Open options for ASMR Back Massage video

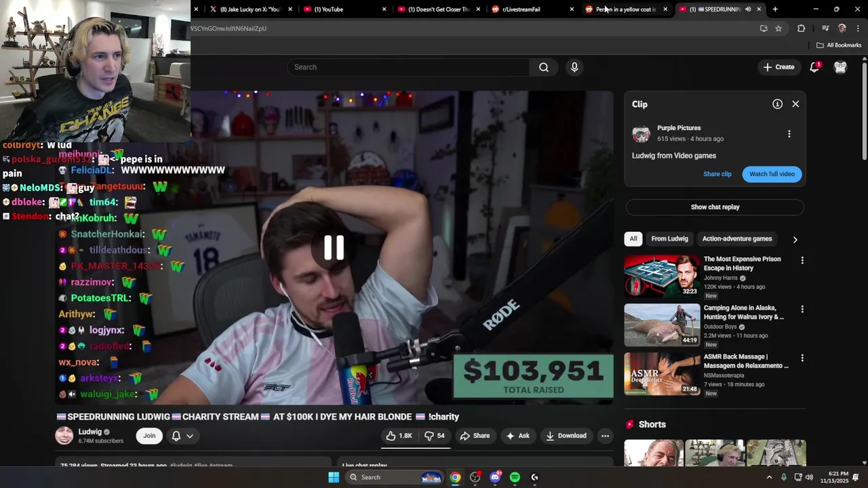click(802, 358)
